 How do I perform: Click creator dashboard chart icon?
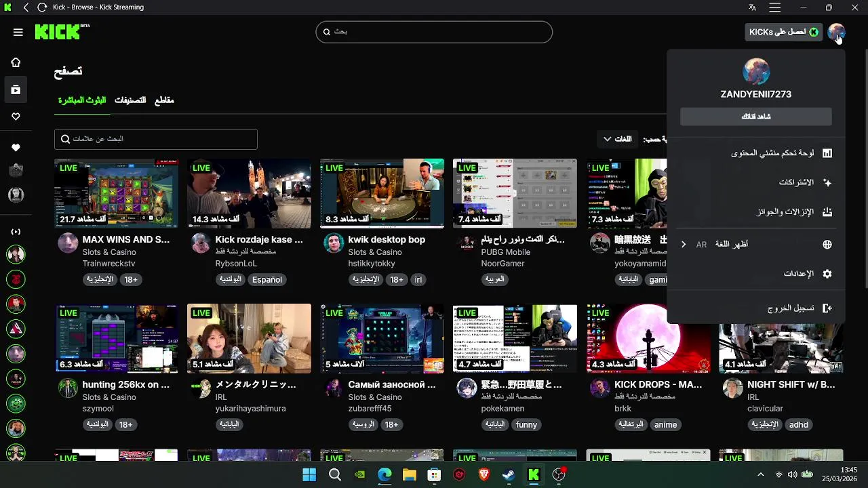tap(827, 153)
